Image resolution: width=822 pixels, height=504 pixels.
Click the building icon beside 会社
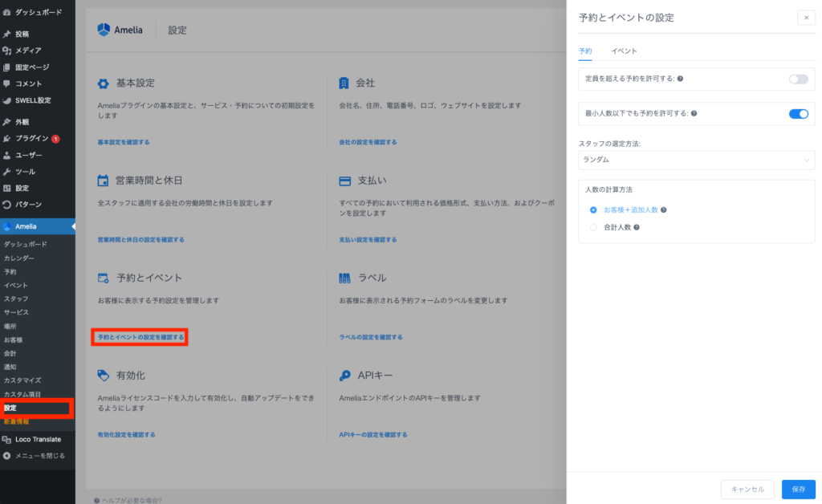[344, 83]
